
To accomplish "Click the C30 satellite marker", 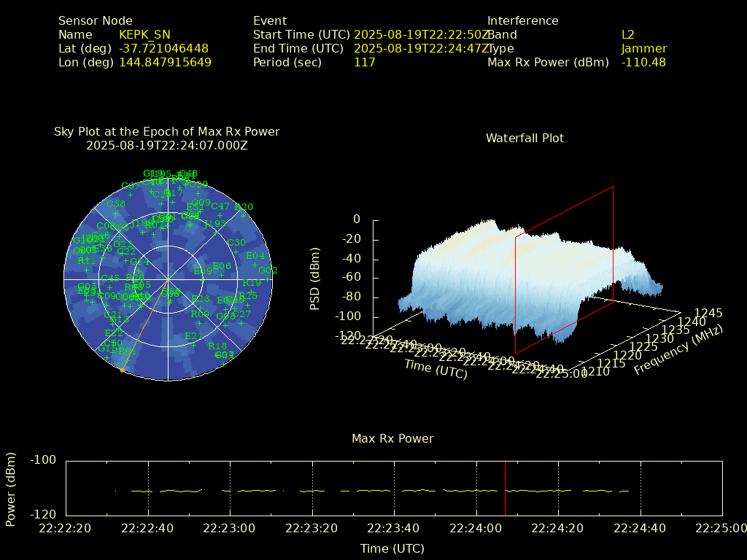I will (x=236, y=252).
